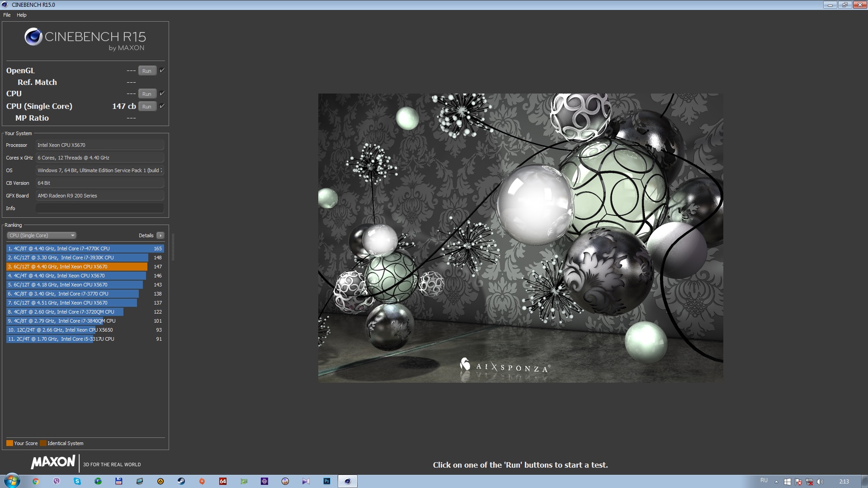Toggle the CPU (Single Core) checkbox

tap(162, 106)
